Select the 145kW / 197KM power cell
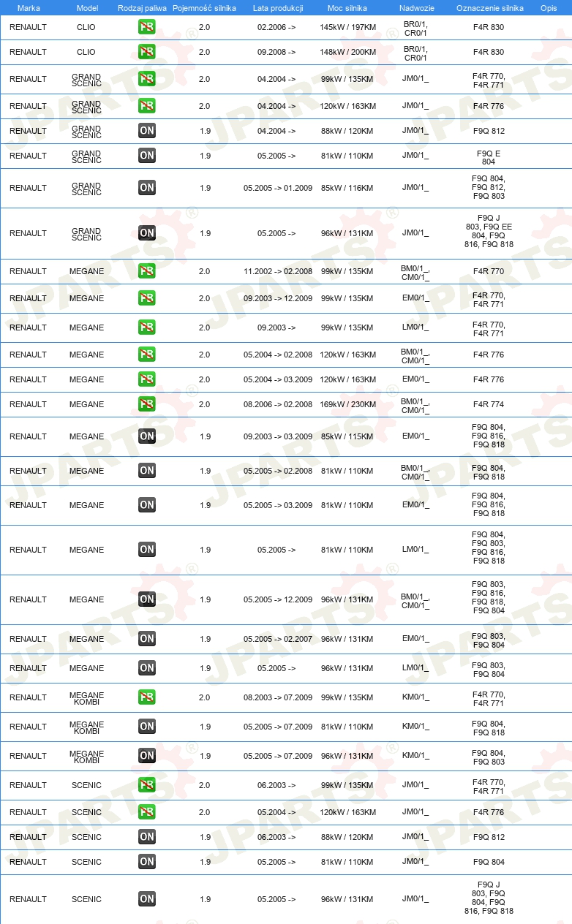 (x=348, y=27)
